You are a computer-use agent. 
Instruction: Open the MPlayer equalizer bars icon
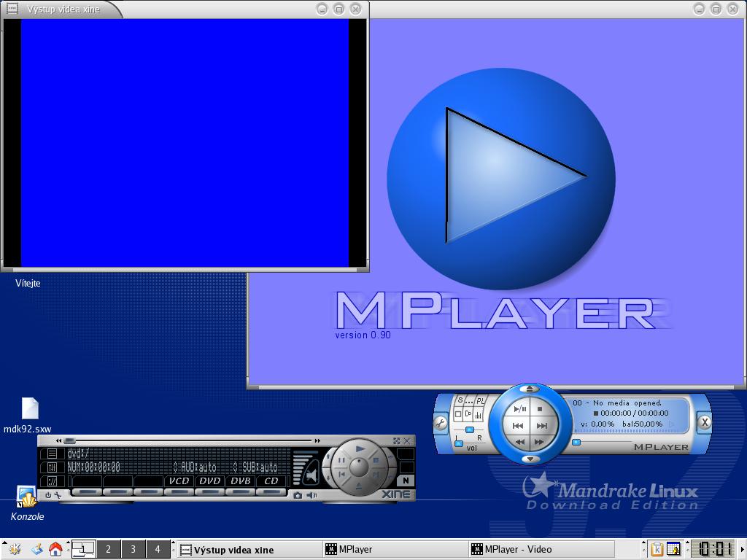click(479, 414)
